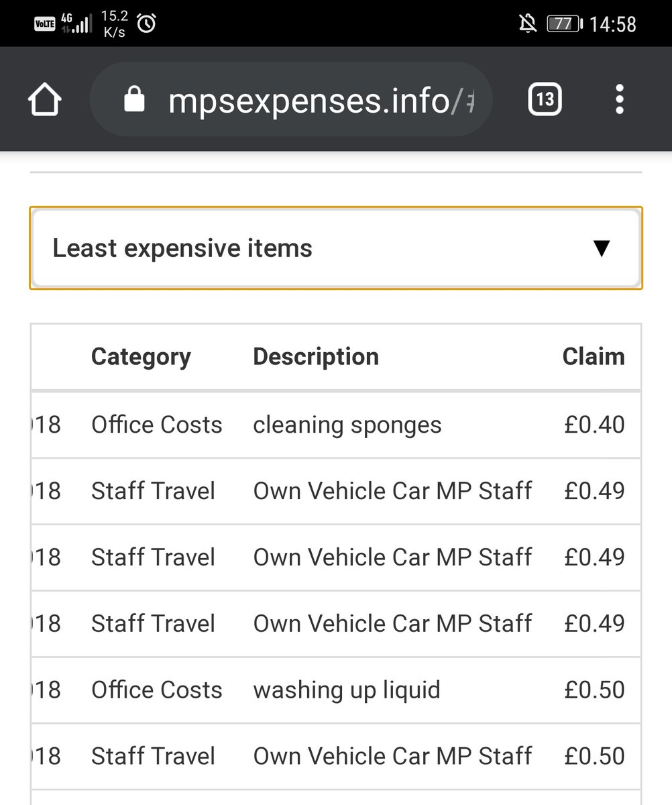Tap the £0.40 claim amount
The width and height of the screenshot is (672, 805).
click(x=594, y=425)
